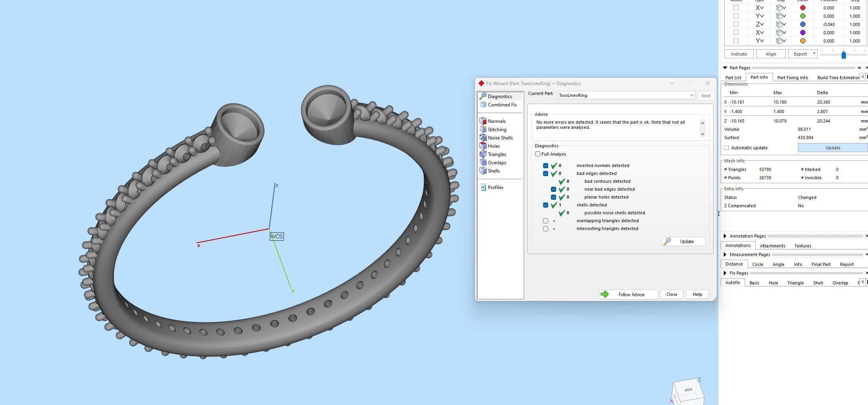The image size is (868, 405).
Task: Open the Basic tab in Fix Pages
Action: pyautogui.click(x=754, y=283)
